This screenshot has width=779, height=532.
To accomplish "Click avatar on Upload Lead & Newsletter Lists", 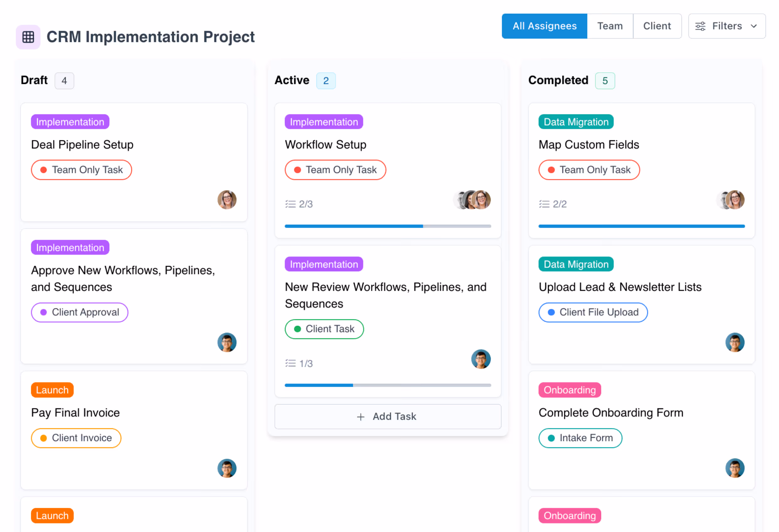I will [735, 342].
